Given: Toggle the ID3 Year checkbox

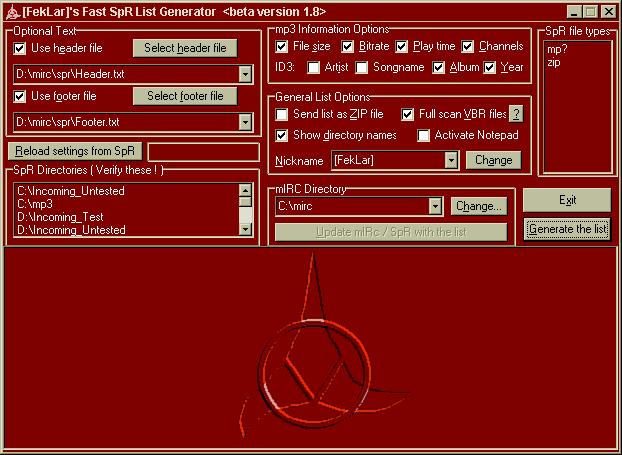Looking at the screenshot, I should tap(490, 67).
